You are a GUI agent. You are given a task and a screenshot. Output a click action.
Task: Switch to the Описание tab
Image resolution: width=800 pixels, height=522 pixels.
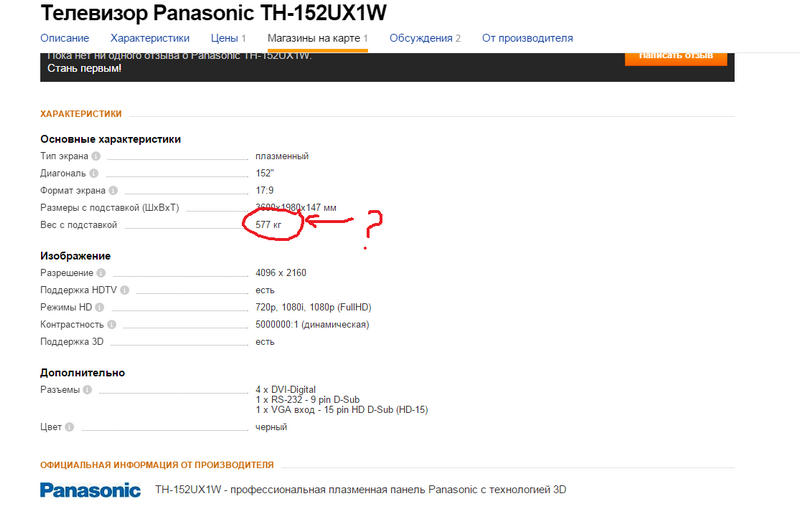(65, 38)
